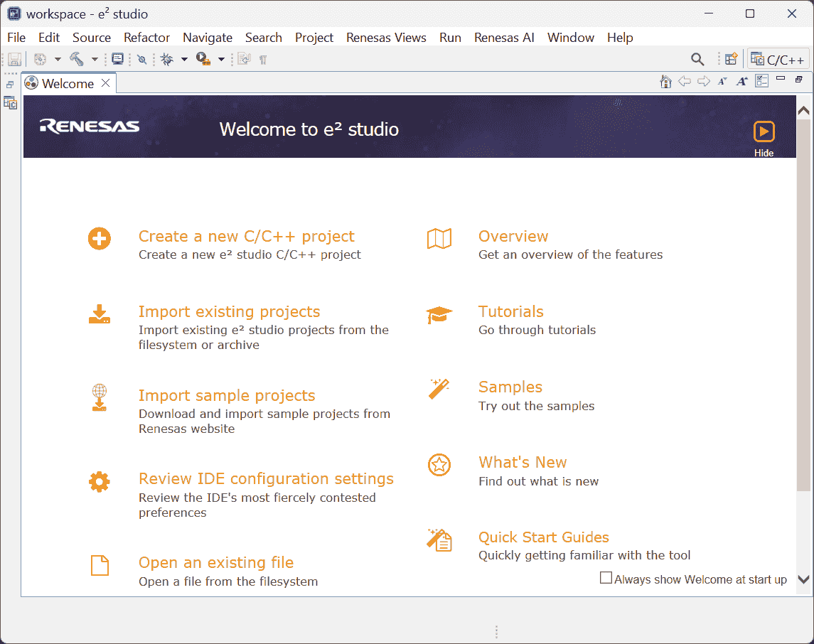Viewport: 814px width, 644px height.
Task: Expand the Build hammer dropdown arrow
Action: (x=95, y=60)
